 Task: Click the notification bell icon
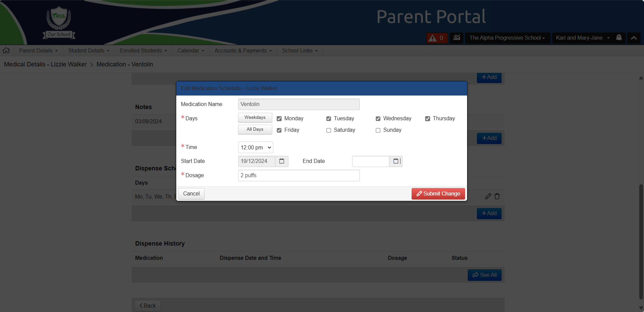coord(619,38)
